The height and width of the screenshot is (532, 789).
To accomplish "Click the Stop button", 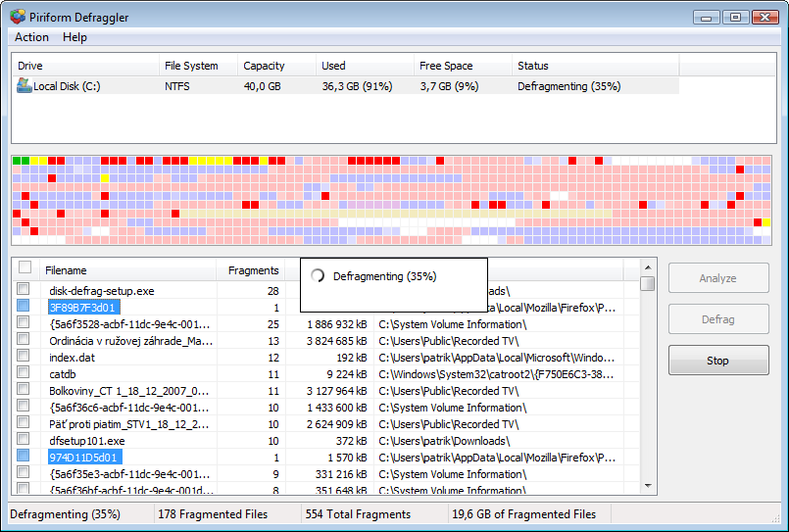I will tap(718, 360).
